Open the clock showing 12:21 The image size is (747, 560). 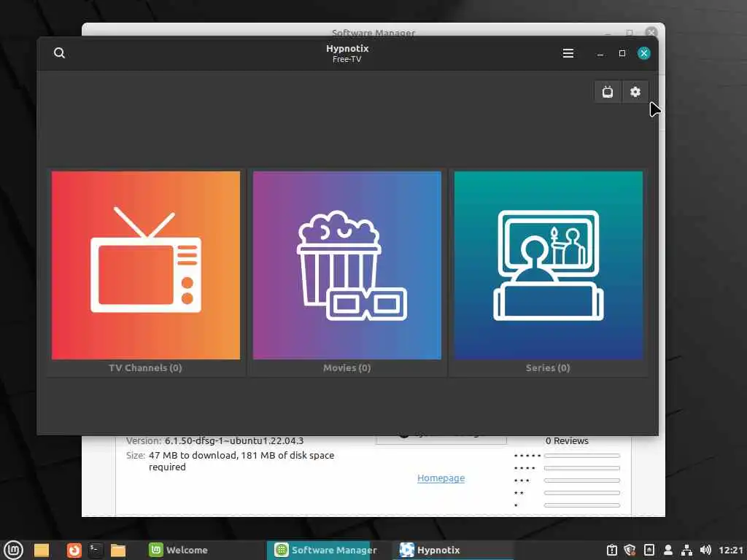tap(731, 550)
